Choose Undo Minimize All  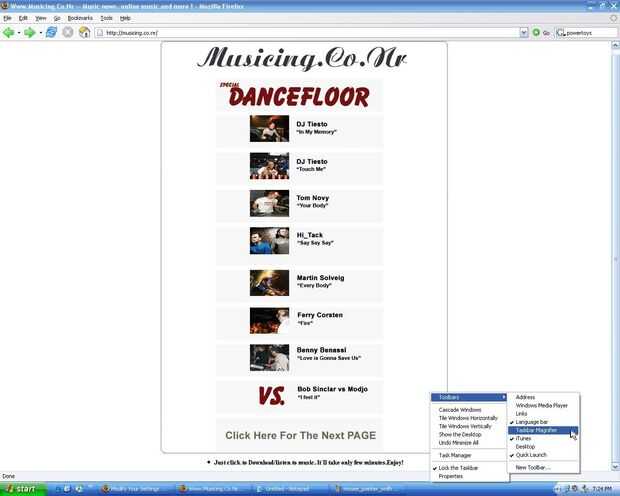pos(469,443)
